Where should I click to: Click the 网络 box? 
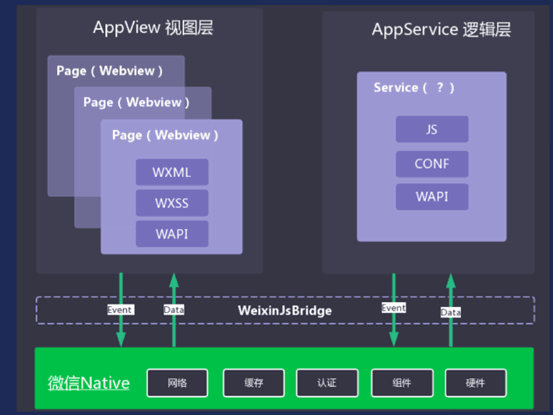click(x=177, y=383)
